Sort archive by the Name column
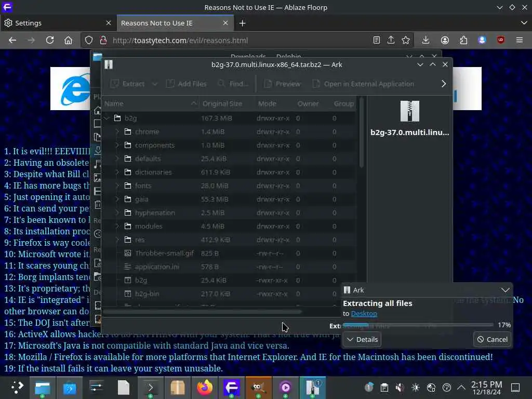The image size is (532, 399). [151, 104]
